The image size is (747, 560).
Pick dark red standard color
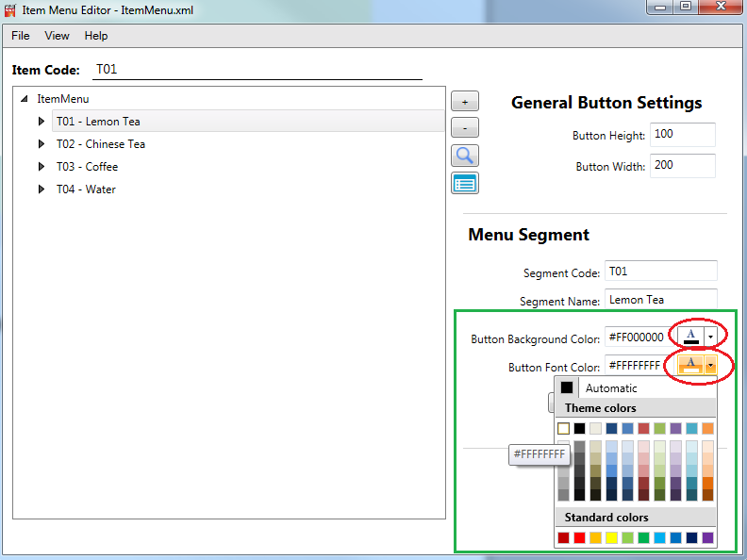point(563,537)
